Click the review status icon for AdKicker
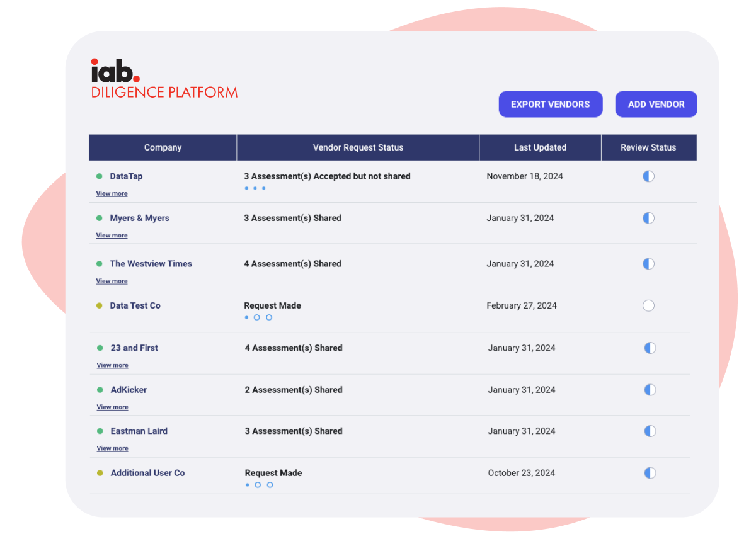Screen dimensions: 756x534 [650, 390]
